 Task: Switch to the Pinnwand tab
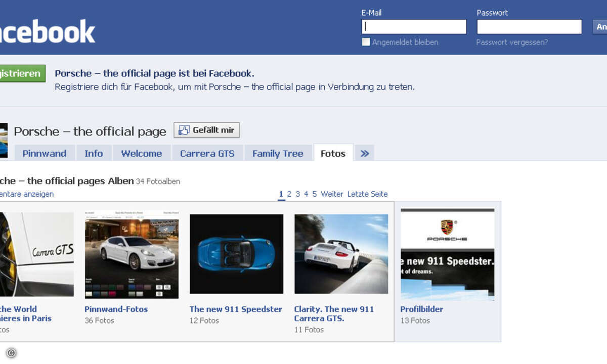(x=45, y=153)
